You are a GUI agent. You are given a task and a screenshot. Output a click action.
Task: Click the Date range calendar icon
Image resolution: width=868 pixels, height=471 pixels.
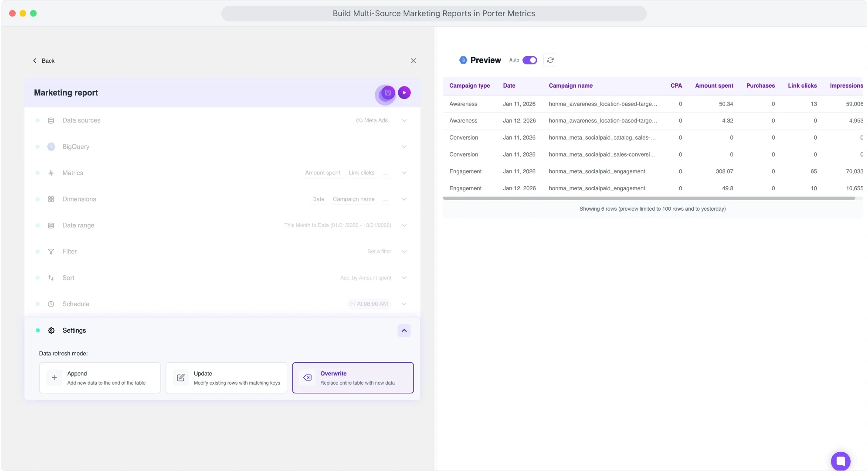[x=51, y=225]
